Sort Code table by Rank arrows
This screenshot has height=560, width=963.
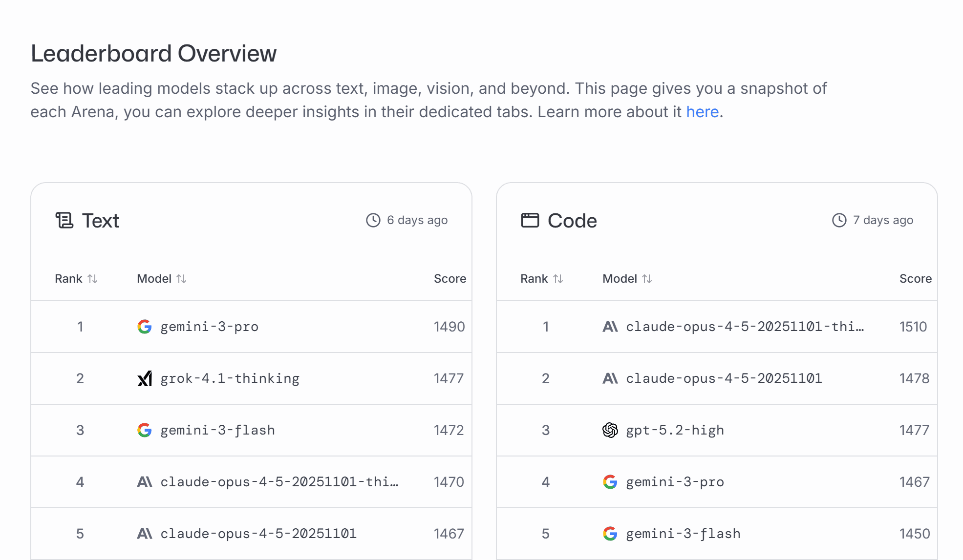[x=558, y=279]
